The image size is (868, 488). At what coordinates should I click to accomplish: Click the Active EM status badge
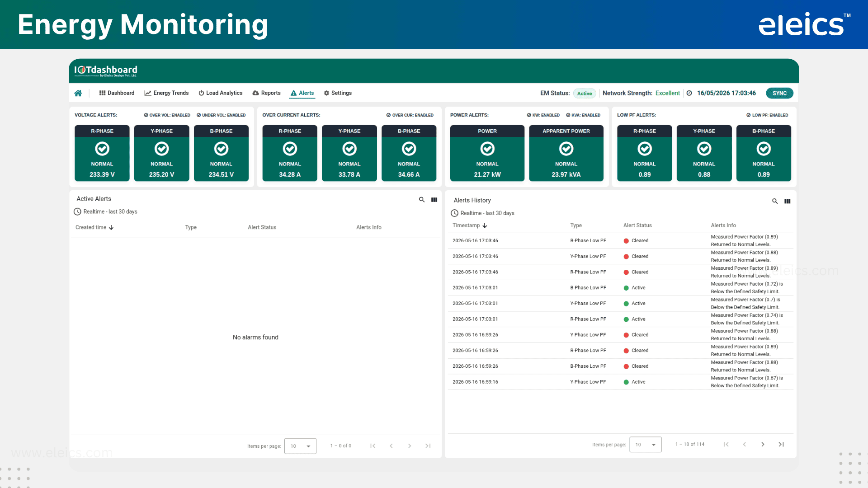pyautogui.click(x=585, y=94)
